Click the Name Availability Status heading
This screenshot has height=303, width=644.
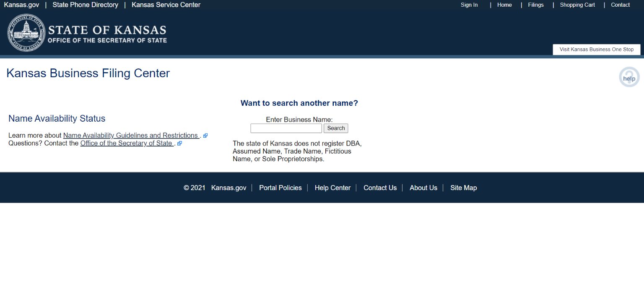(57, 119)
